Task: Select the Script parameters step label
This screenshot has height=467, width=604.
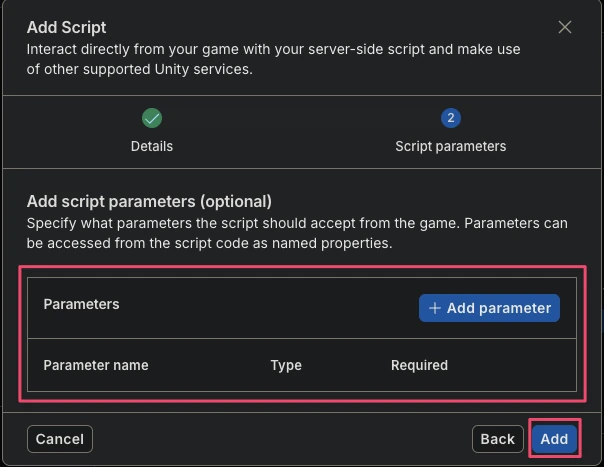Action: click(x=451, y=146)
